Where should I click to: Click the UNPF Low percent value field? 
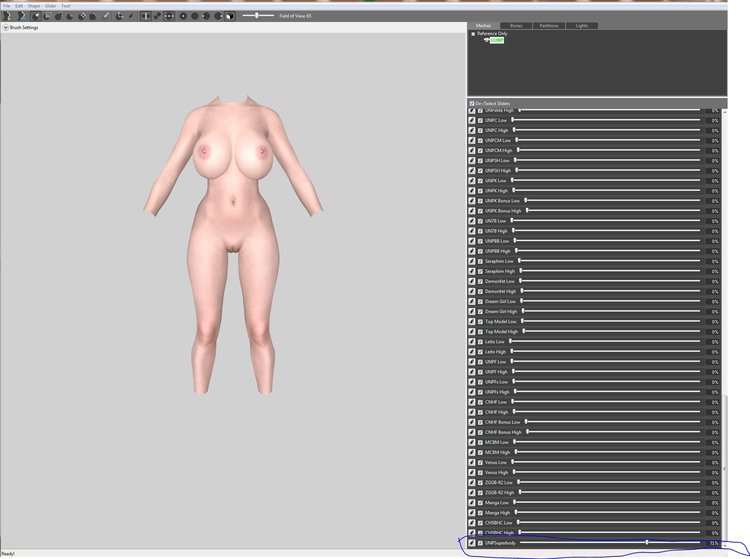click(714, 362)
